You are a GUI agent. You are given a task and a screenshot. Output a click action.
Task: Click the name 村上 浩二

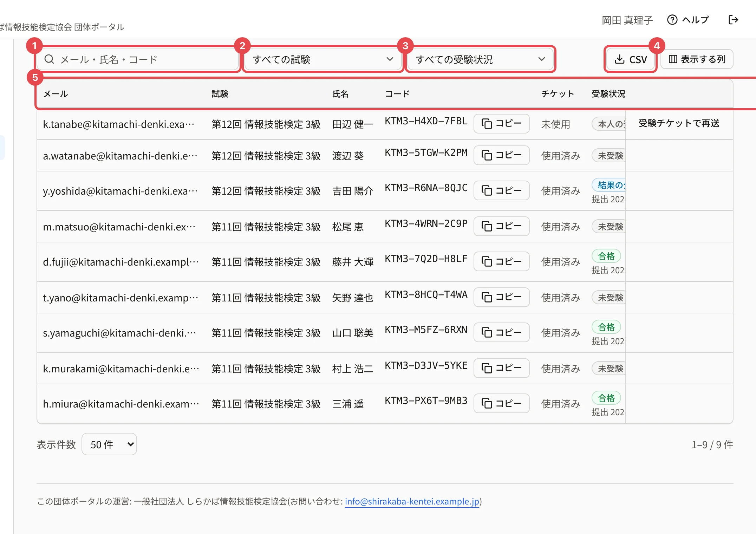pyautogui.click(x=353, y=369)
